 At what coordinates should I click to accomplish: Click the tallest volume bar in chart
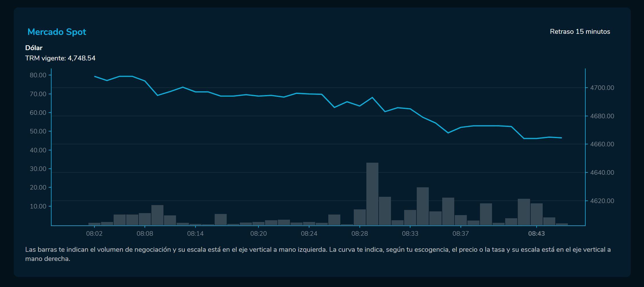(372, 194)
